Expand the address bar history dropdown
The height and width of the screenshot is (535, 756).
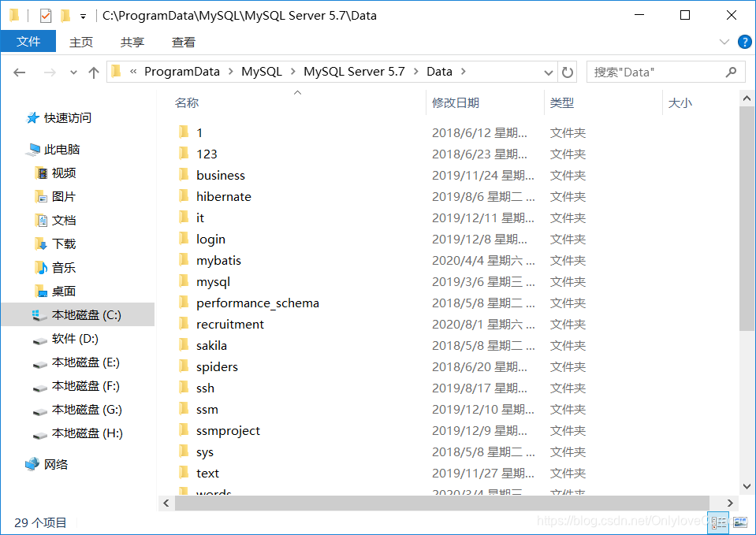548,72
